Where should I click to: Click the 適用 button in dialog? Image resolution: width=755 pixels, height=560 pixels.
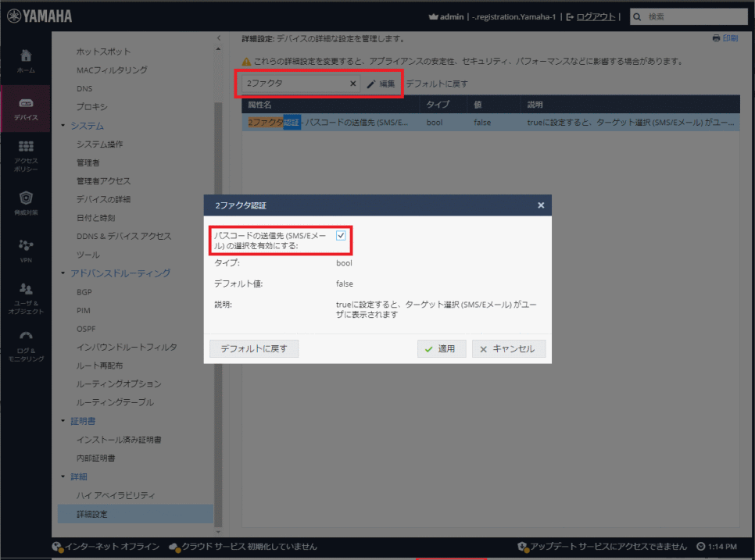(x=441, y=349)
